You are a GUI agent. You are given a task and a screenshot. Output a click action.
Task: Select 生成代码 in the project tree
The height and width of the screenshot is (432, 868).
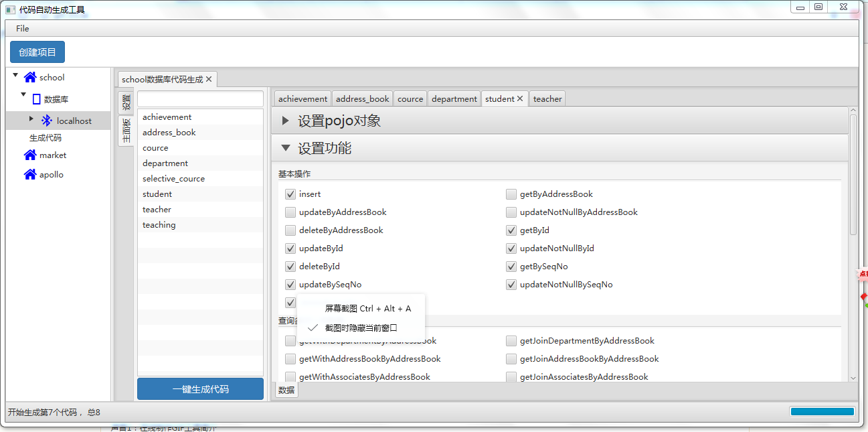[x=46, y=138]
